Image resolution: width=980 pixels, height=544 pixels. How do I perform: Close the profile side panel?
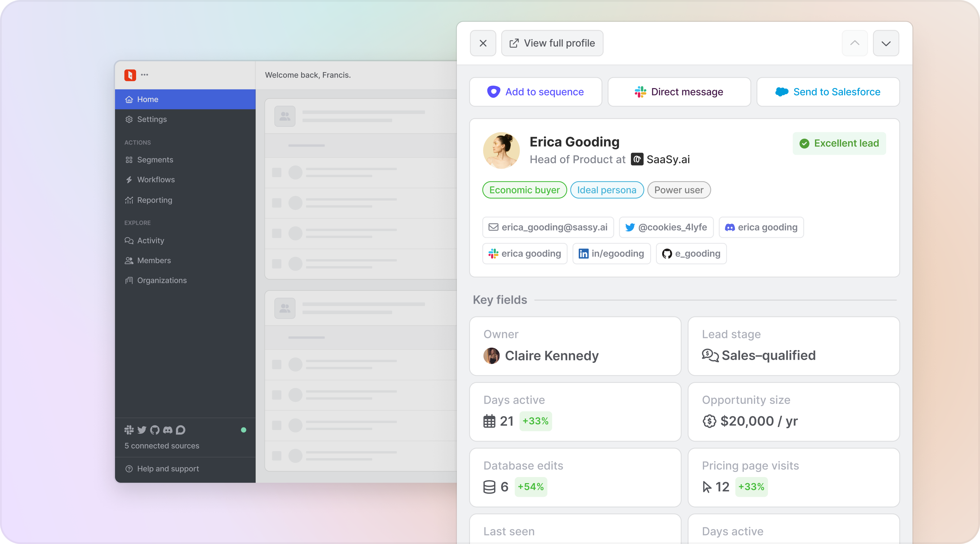tap(483, 43)
